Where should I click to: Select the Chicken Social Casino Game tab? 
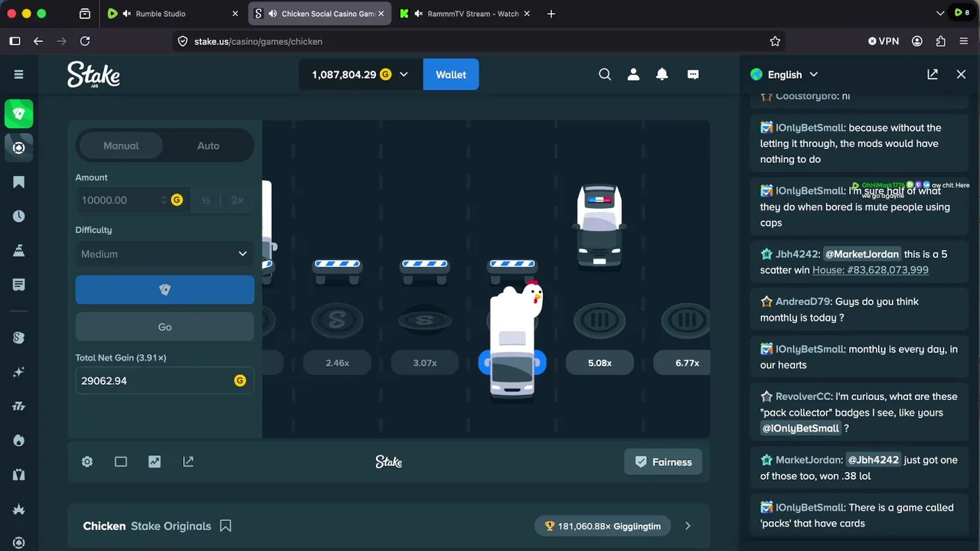319,14
